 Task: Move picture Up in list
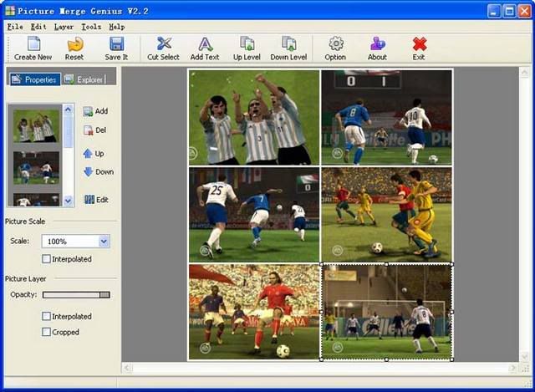coord(94,154)
